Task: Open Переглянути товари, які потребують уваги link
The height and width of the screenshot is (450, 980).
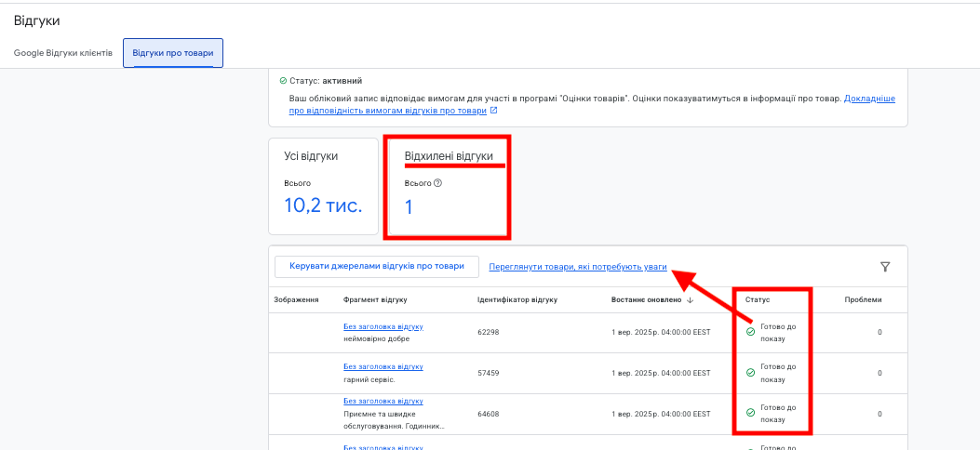Action: coord(578,267)
